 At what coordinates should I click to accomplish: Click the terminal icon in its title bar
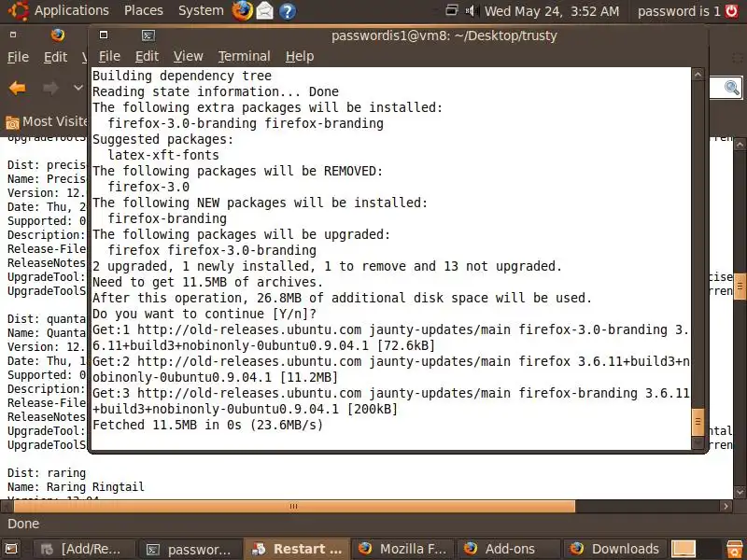click(x=148, y=35)
